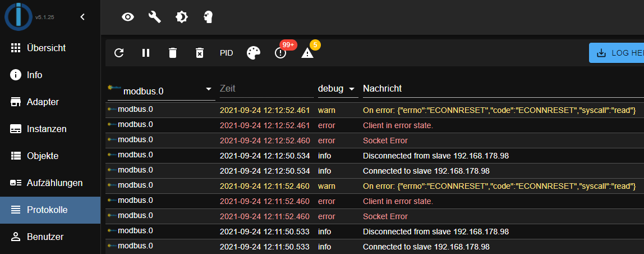Click the Nachricht message filter field

pos(503,89)
